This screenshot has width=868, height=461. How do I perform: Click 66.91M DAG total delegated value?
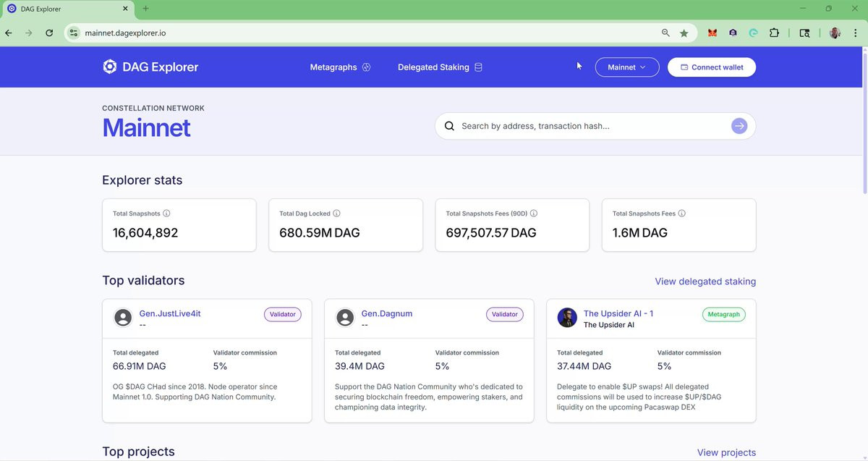140,366
